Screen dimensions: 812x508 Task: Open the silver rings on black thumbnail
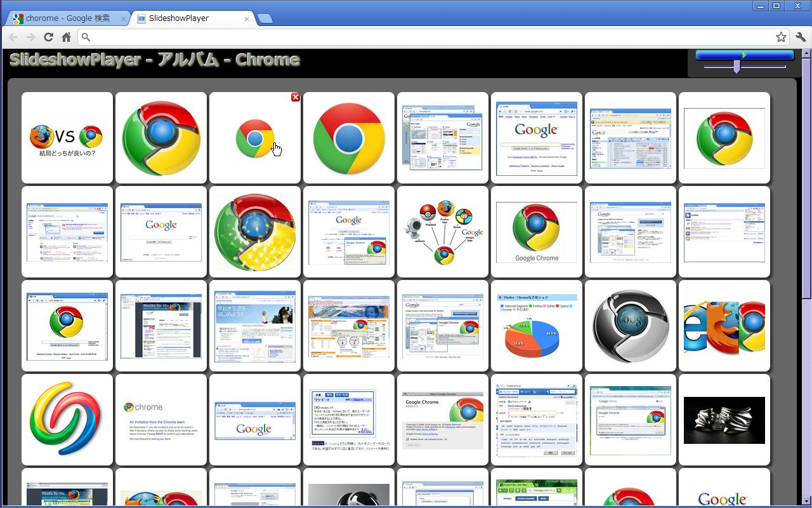(x=724, y=420)
